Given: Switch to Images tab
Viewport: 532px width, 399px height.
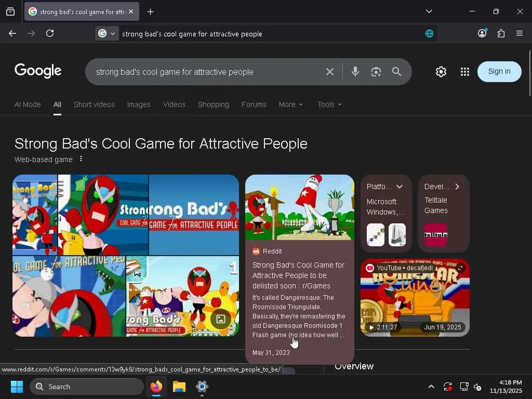Looking at the screenshot, I should [x=139, y=104].
